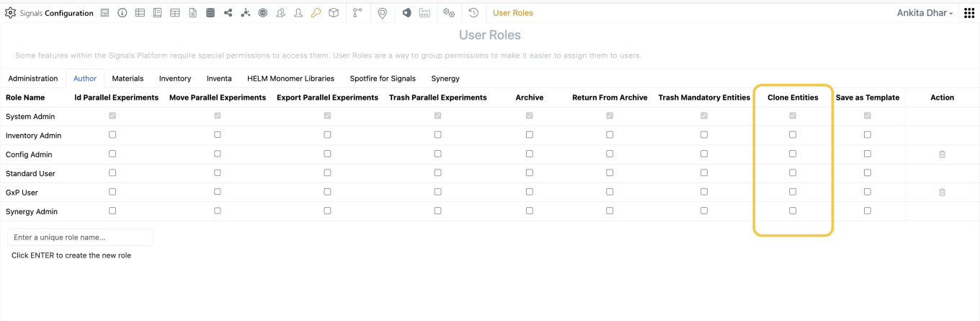Click the User Roles breadcrumb label
The width and height of the screenshot is (980, 321).
513,13
